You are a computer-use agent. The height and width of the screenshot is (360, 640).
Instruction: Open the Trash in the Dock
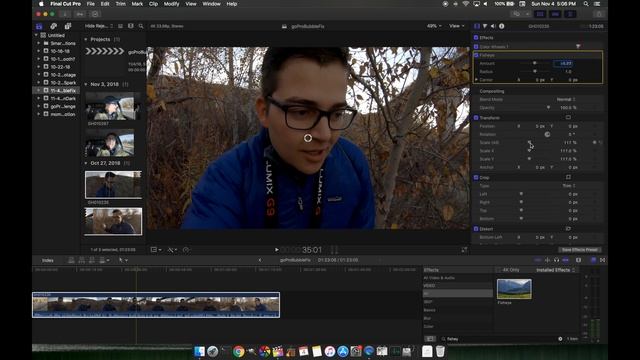click(440, 351)
